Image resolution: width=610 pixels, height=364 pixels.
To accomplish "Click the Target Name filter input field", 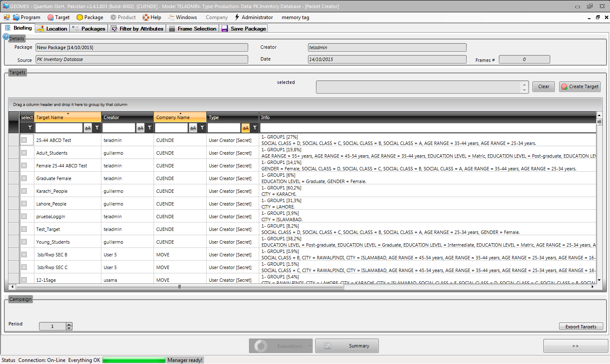I will [59, 128].
